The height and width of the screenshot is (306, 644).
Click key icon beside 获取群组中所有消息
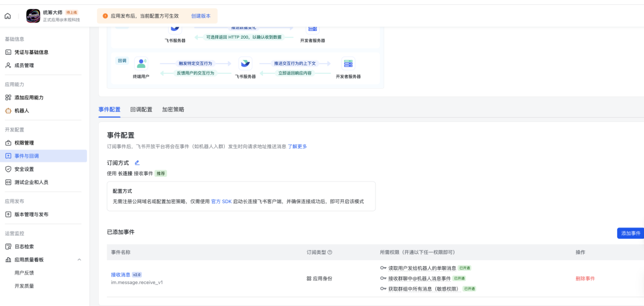[383, 289]
